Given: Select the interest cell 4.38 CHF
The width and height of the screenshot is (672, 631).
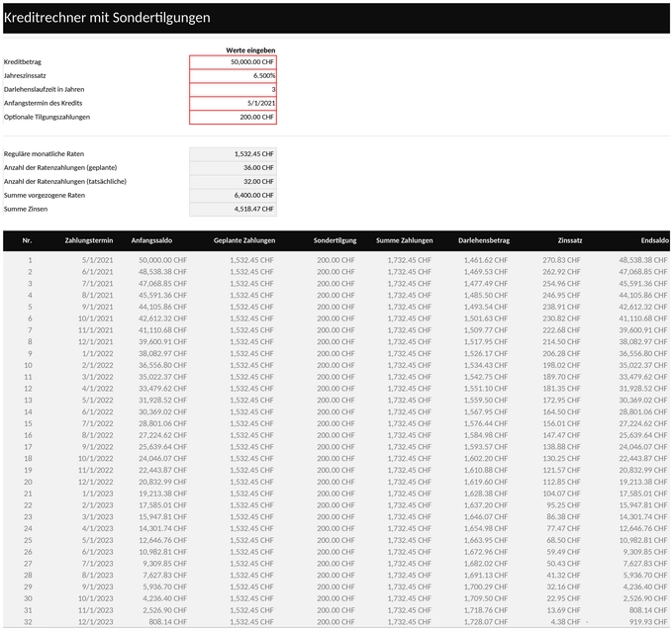Looking at the screenshot, I should tap(566, 621).
